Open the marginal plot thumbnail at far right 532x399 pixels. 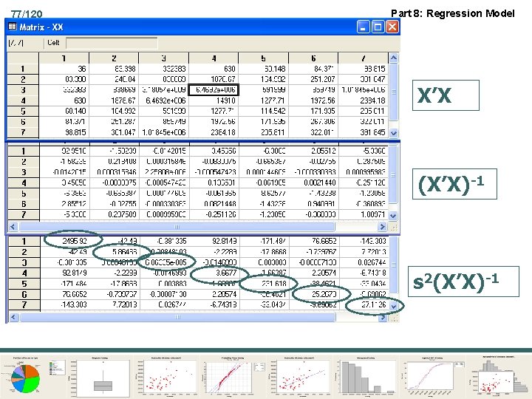pos(500,376)
